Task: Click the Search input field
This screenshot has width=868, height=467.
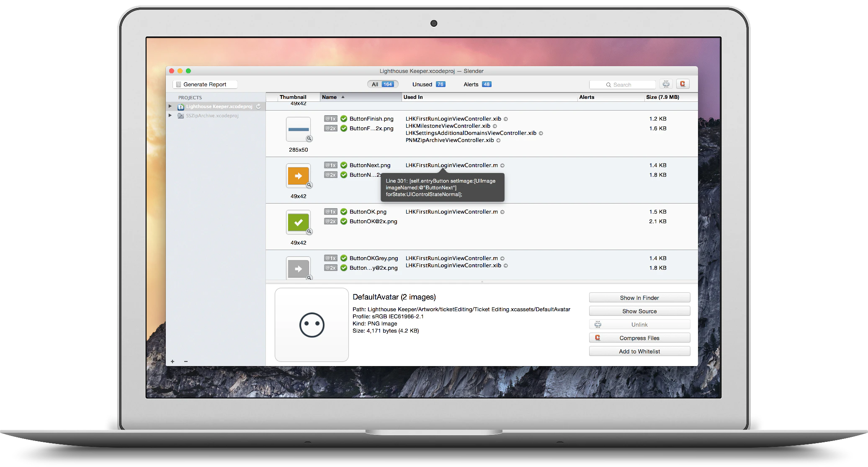Action: [x=623, y=85]
